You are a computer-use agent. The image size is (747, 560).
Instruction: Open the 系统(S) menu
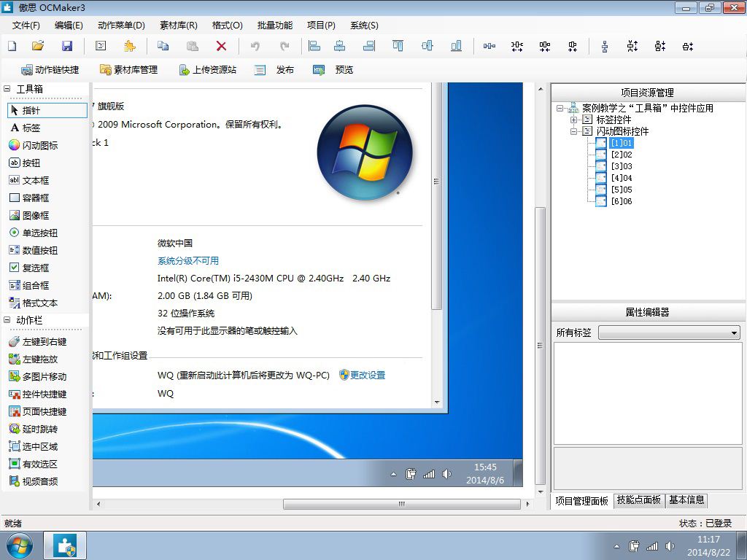(x=364, y=26)
